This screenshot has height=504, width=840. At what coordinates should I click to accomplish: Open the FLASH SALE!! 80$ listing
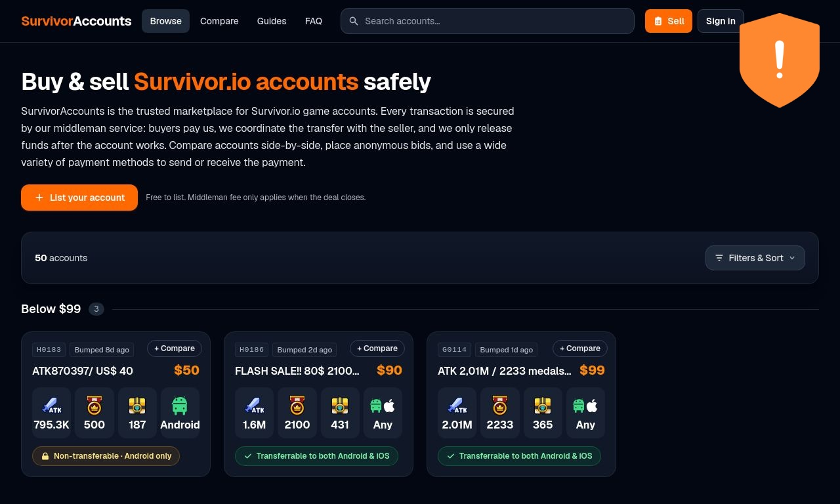[297, 371]
